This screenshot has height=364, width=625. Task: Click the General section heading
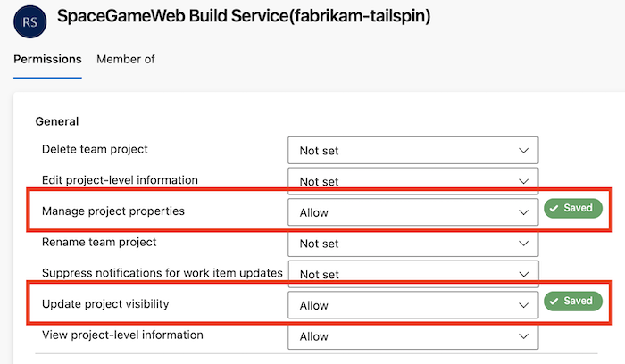[57, 121]
